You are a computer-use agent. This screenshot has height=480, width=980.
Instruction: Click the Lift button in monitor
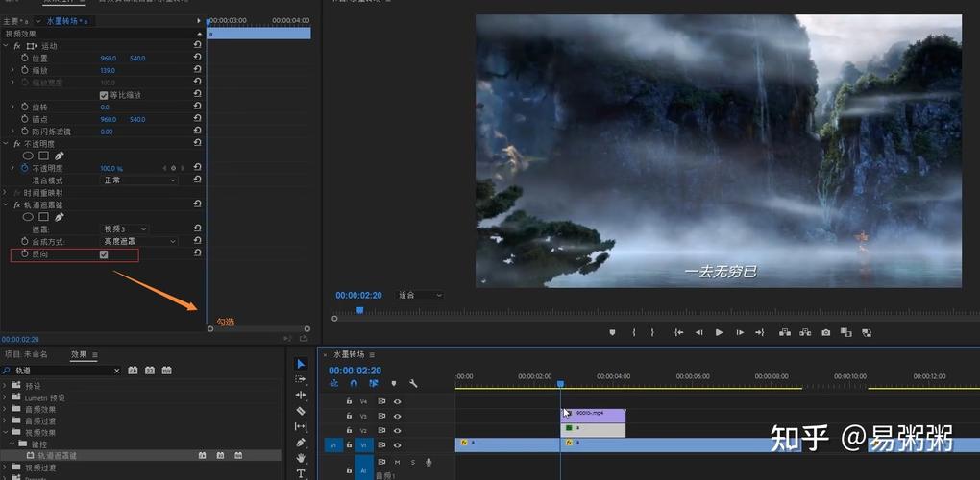pos(784,333)
